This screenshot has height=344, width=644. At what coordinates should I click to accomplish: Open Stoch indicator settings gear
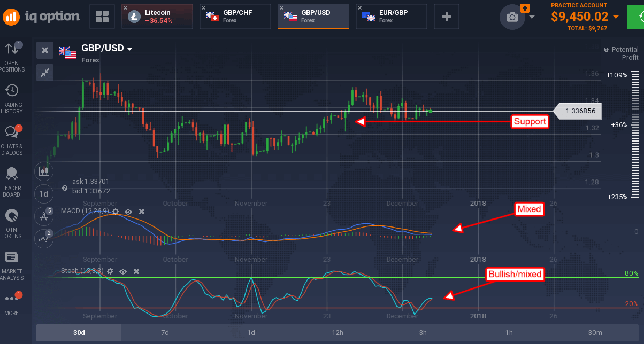[110, 271]
